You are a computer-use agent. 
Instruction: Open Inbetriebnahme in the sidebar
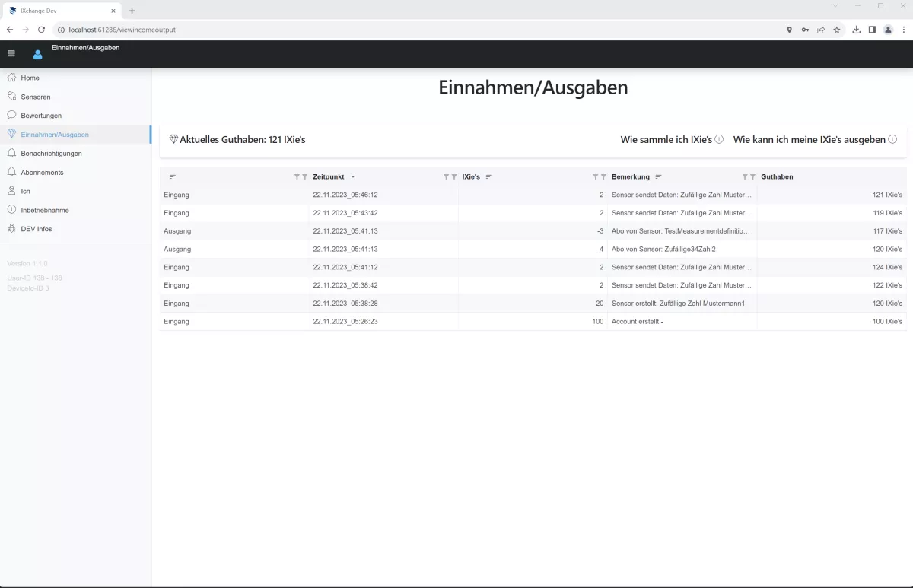(44, 210)
